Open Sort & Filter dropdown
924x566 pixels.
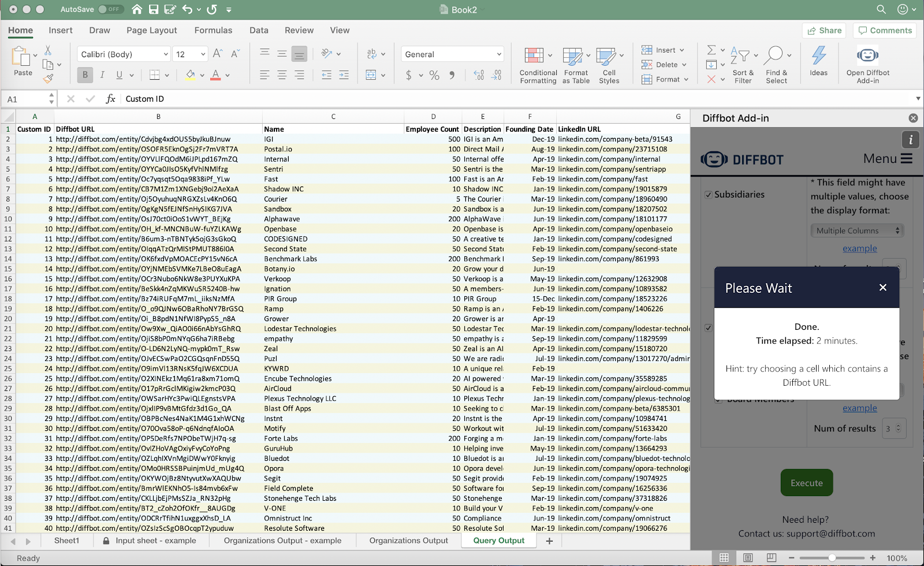click(x=743, y=65)
